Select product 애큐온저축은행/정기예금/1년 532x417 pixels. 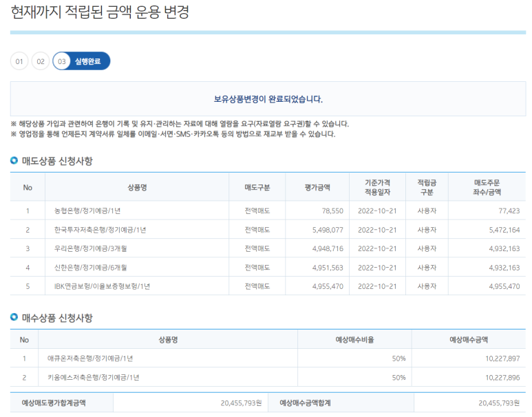[x=90, y=359]
